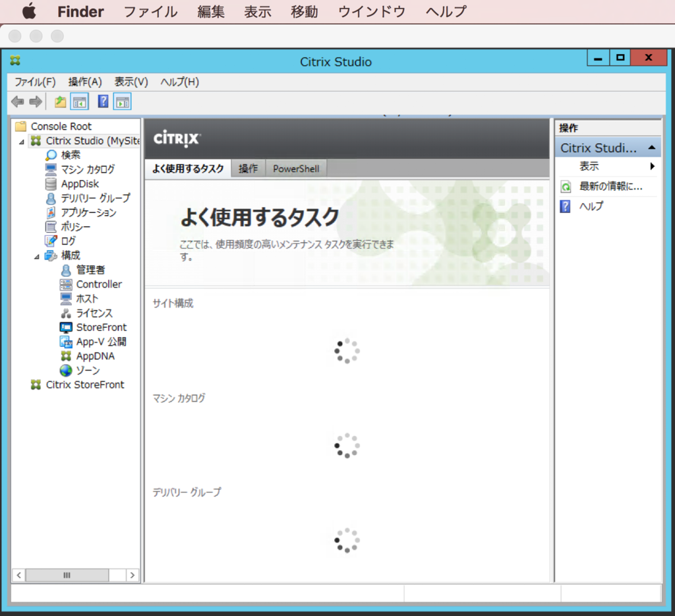Click the ログ icon in tree
This screenshot has width=675, height=616.
coord(51,241)
